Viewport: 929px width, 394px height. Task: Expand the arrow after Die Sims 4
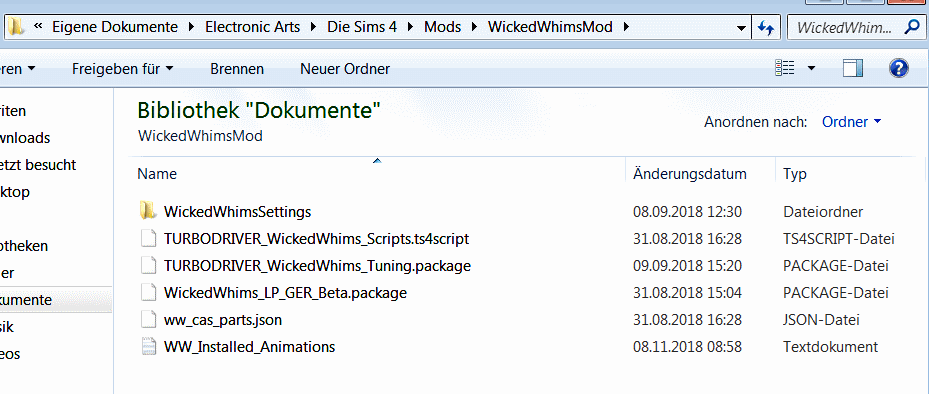pos(411,27)
